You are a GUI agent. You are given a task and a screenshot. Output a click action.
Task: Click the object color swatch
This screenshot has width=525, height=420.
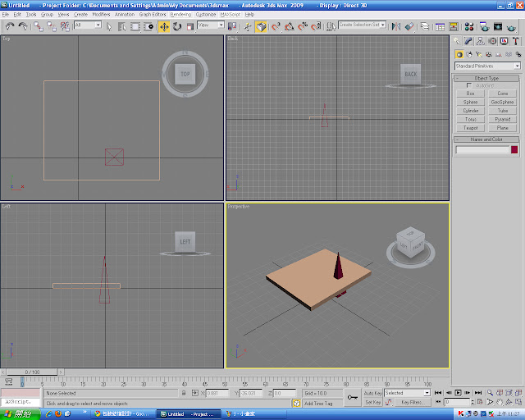click(x=514, y=149)
